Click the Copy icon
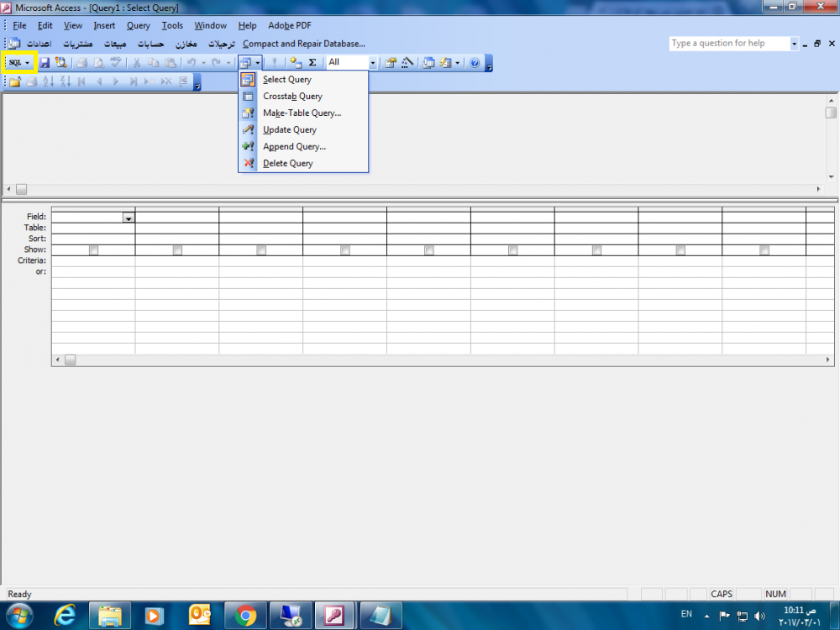This screenshot has height=630, width=840. tap(153, 63)
